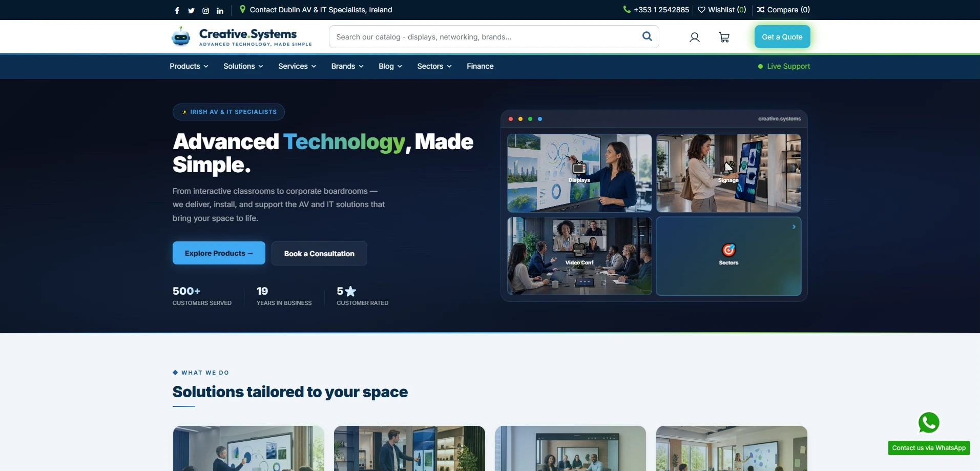Click the "Solutions tailored to your space" heading

coord(290,392)
